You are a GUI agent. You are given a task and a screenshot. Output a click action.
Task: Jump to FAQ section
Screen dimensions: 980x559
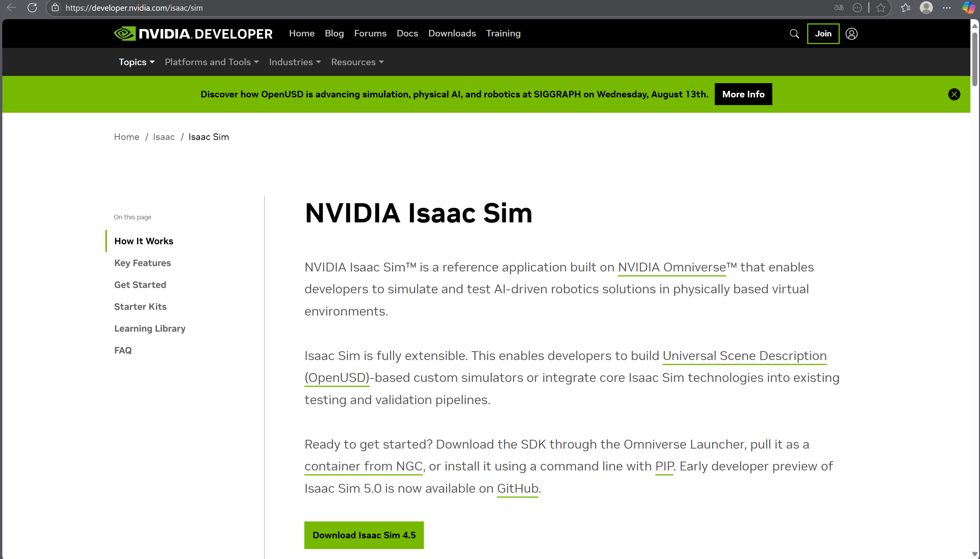[x=123, y=350]
